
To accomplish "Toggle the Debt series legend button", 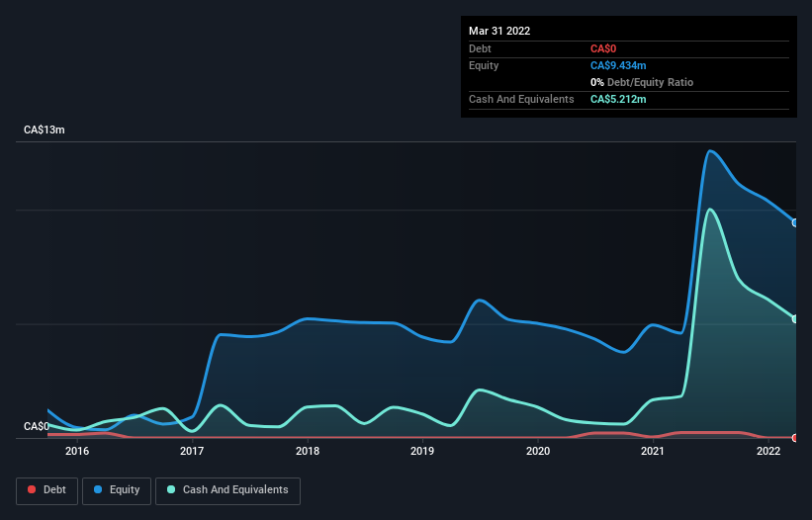I will click(x=46, y=490).
